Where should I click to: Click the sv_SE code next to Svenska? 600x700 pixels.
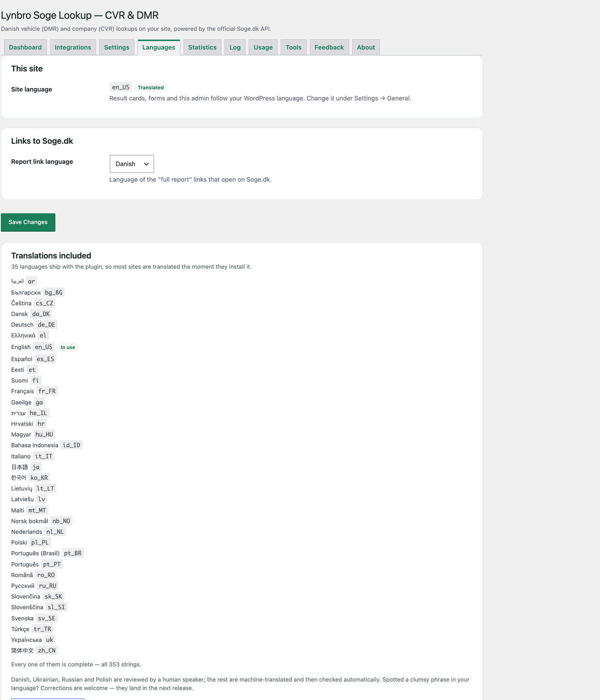coord(47,618)
